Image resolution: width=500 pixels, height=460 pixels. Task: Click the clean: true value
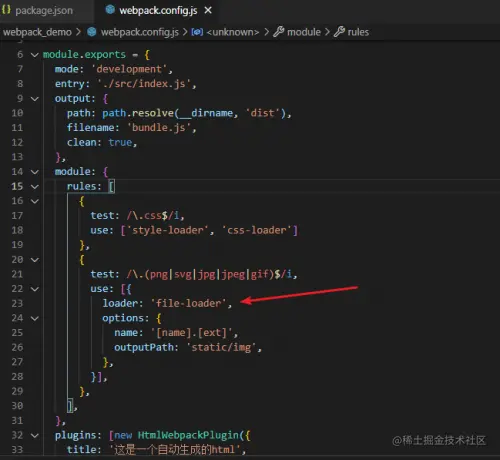120,142
